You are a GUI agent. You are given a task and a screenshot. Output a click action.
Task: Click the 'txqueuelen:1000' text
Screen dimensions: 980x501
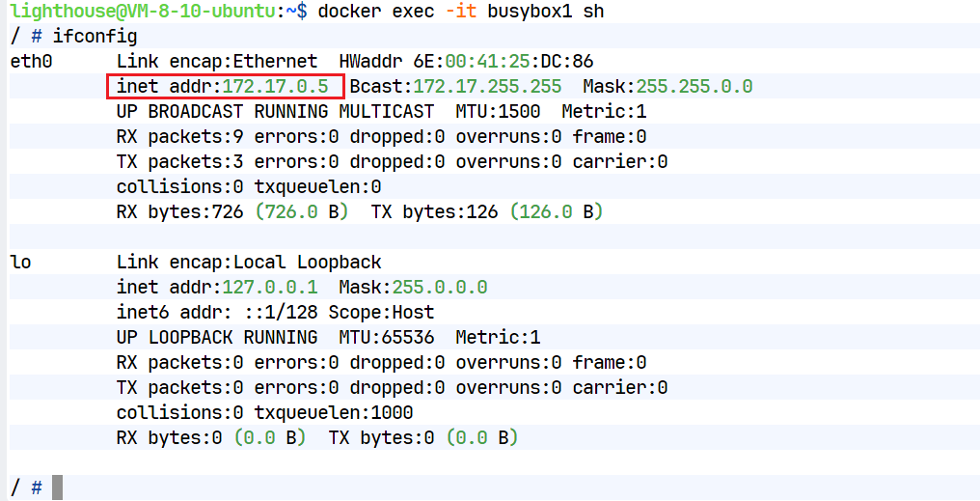point(333,413)
